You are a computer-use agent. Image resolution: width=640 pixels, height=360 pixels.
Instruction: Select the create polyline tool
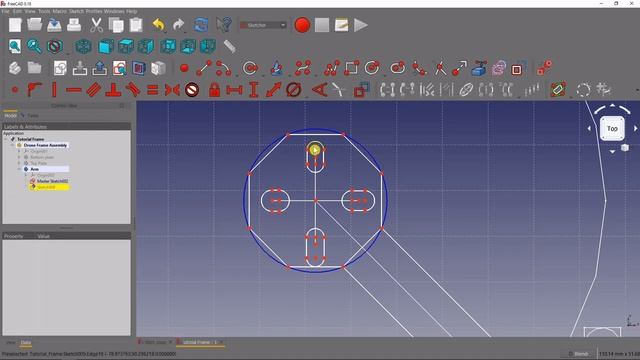(x=332, y=68)
